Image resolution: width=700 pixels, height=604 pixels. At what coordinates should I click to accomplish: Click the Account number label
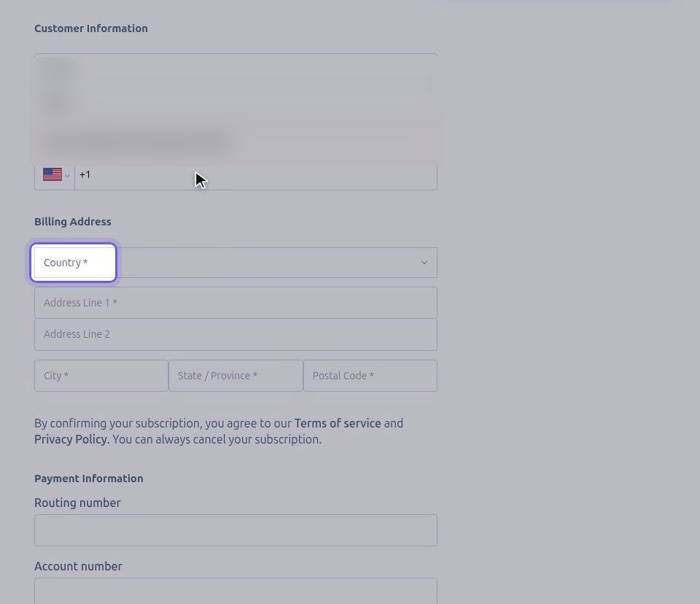(78, 567)
